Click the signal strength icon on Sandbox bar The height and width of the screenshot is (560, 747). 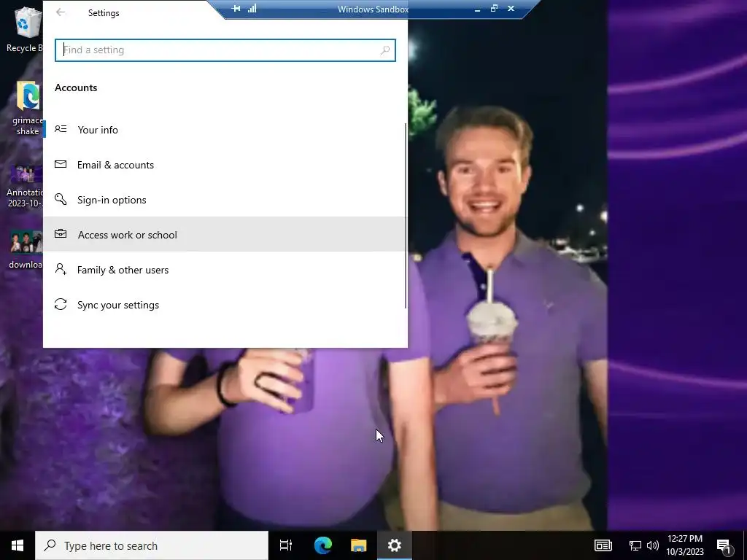coord(252,9)
